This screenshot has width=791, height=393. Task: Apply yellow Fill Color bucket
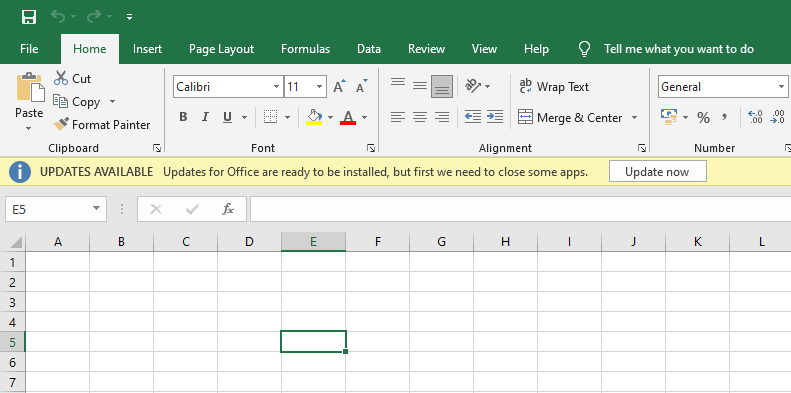point(314,118)
